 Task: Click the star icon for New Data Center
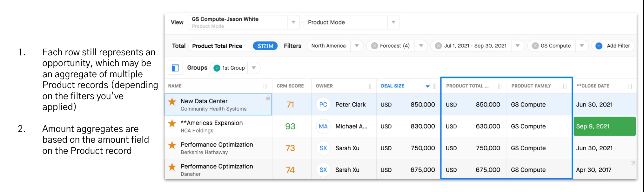point(172,102)
